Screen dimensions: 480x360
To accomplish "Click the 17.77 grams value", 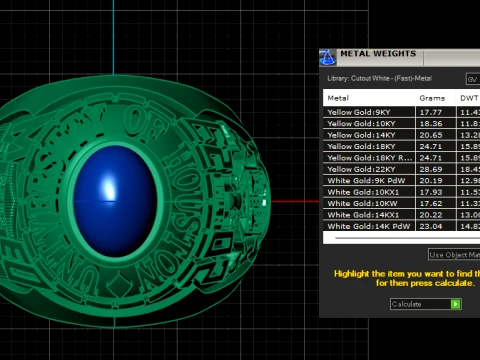I will click(x=431, y=112).
